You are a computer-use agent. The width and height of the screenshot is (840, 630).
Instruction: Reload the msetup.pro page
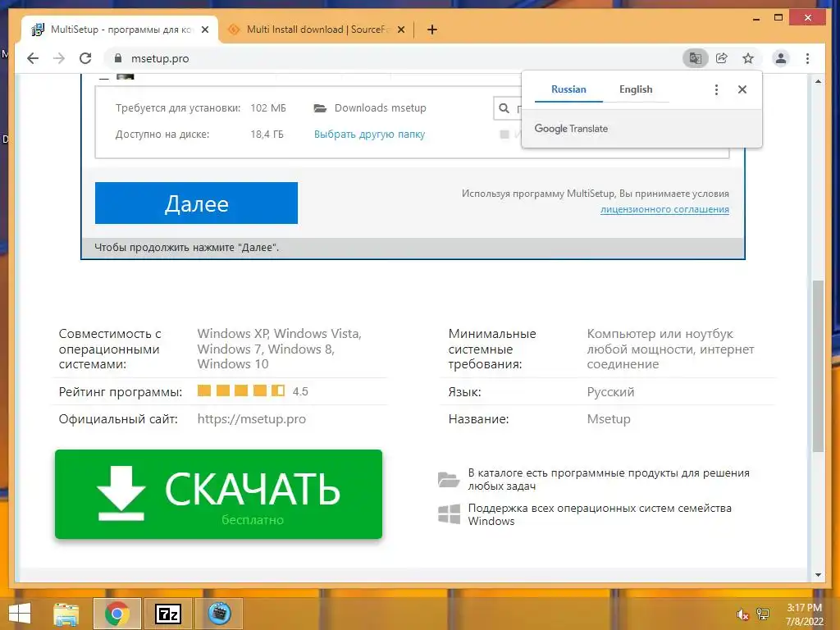click(85, 58)
